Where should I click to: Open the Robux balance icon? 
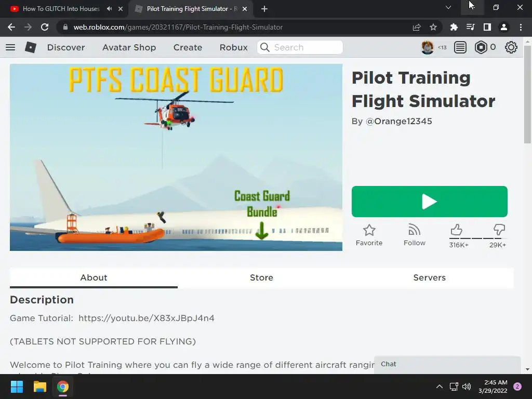[x=481, y=47]
